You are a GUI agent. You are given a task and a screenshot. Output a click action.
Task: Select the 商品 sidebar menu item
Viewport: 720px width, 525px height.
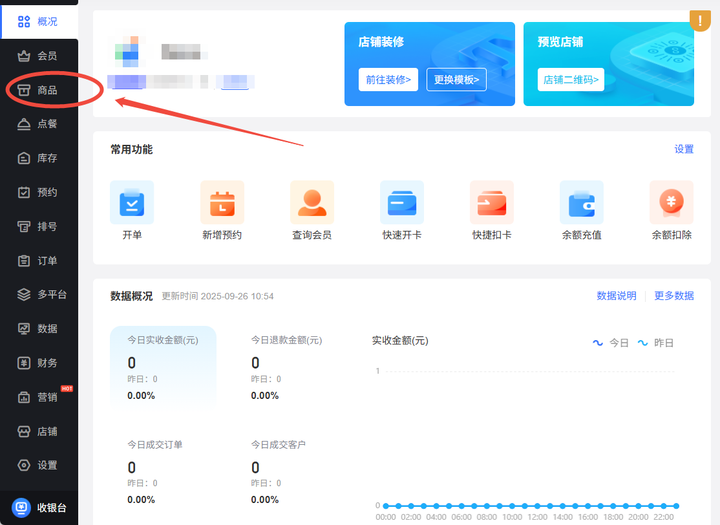[x=40, y=90]
